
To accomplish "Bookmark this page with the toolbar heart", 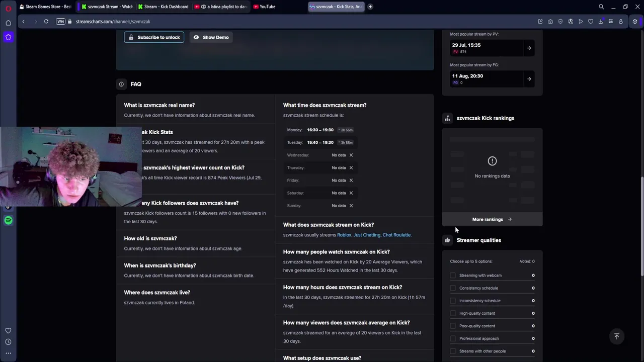I will 591,22.
